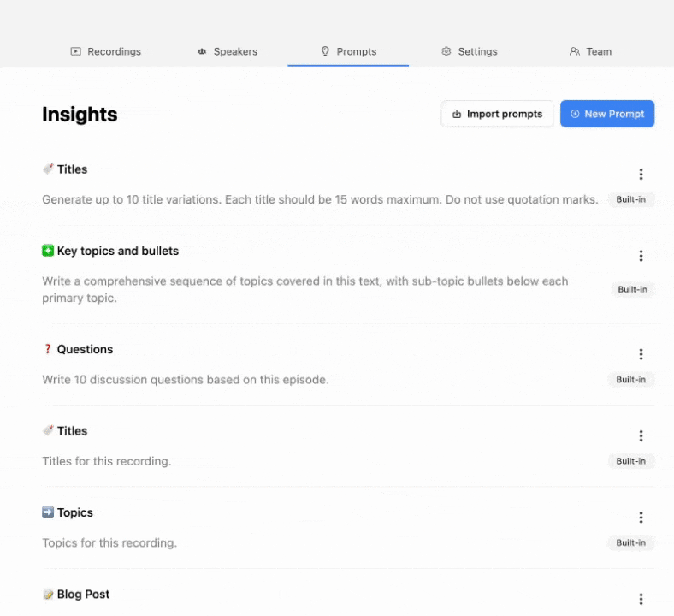The image size is (674, 616).
Task: Click the red question mark icon beside Questions
Action: pyautogui.click(x=48, y=349)
